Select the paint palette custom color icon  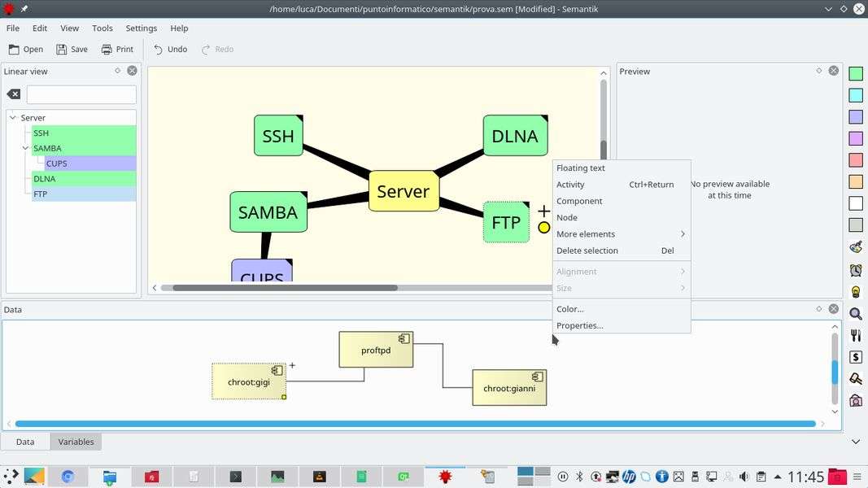[x=856, y=247]
